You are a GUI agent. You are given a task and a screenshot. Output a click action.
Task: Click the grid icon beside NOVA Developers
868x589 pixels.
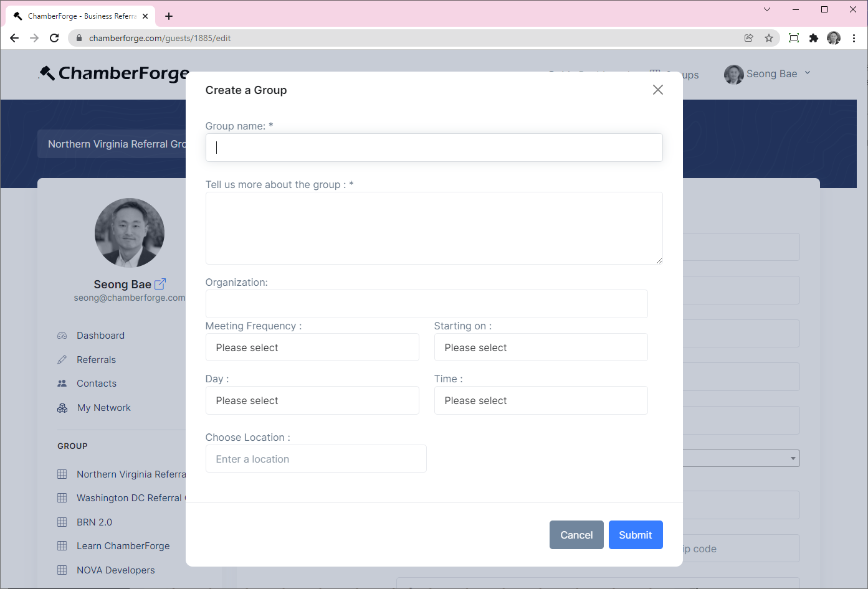62,570
